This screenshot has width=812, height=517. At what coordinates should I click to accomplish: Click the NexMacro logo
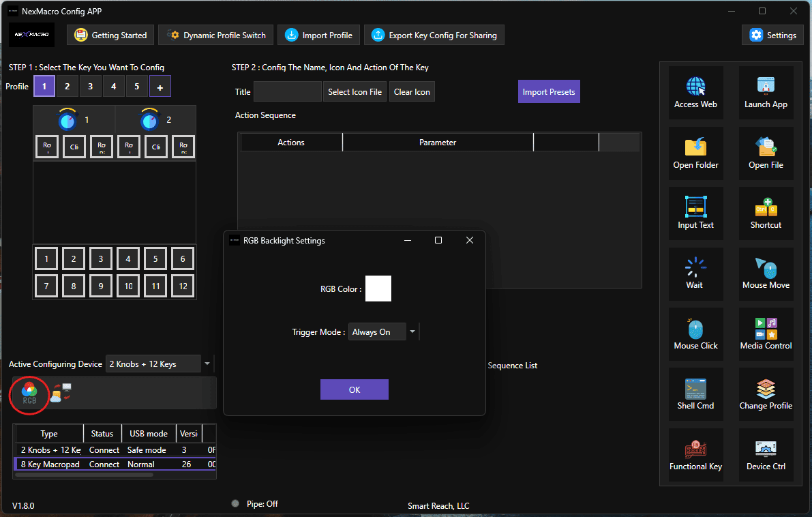[x=31, y=35]
